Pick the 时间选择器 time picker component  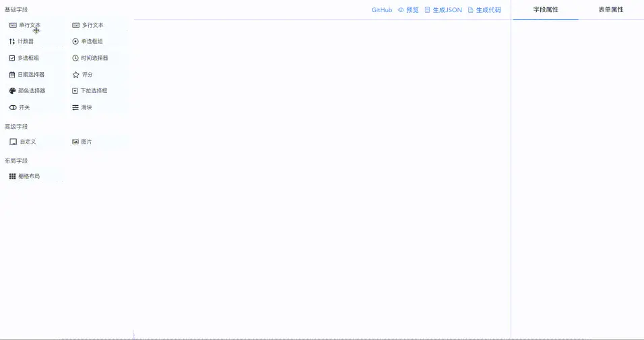(97, 58)
